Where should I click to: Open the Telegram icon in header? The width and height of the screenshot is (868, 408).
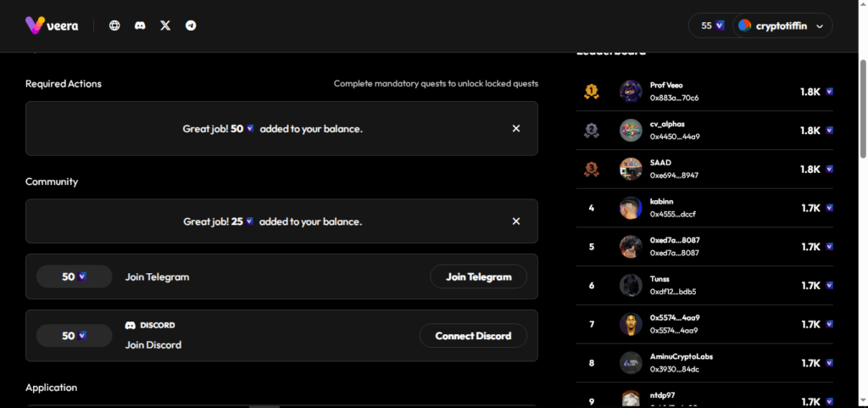pos(191,25)
